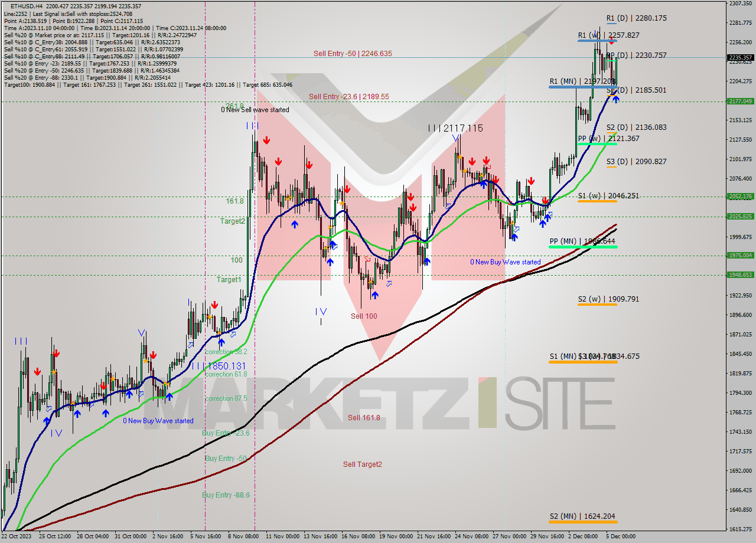Click the 'correction 38.2' label
This screenshot has height=543, width=756.
pyautogui.click(x=226, y=351)
